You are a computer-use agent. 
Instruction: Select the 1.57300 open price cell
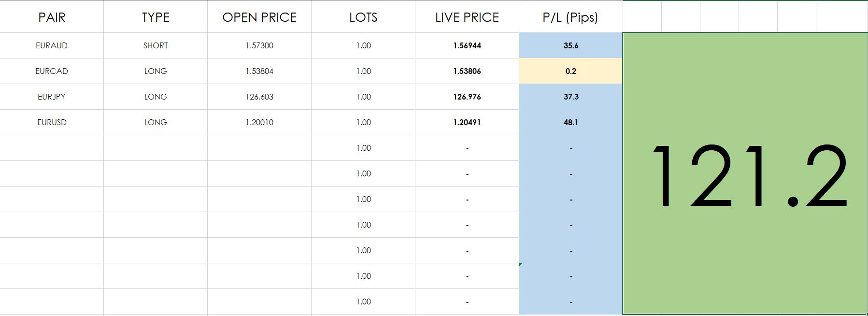coord(259,45)
